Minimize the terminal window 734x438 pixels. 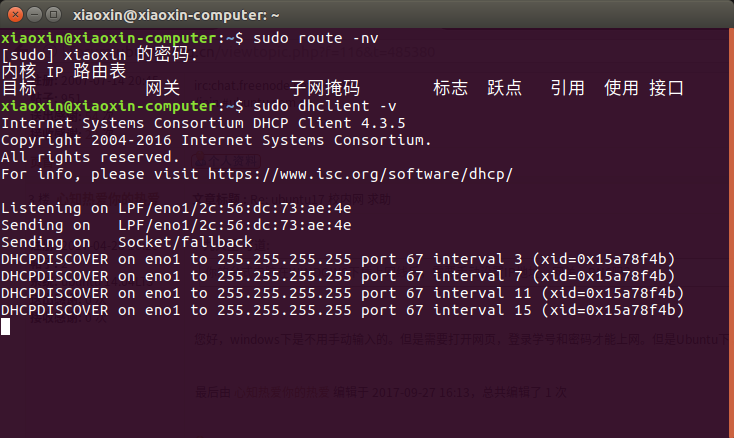coord(35,15)
